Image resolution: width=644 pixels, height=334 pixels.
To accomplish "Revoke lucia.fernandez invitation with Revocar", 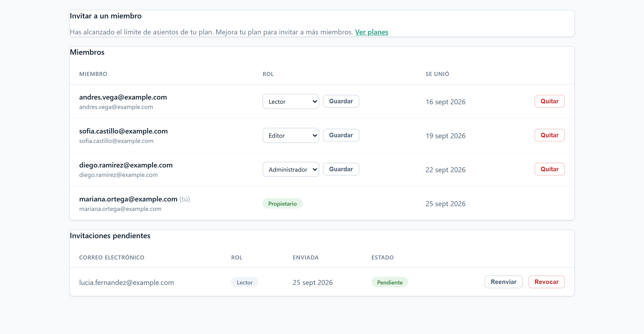I will [x=546, y=282].
